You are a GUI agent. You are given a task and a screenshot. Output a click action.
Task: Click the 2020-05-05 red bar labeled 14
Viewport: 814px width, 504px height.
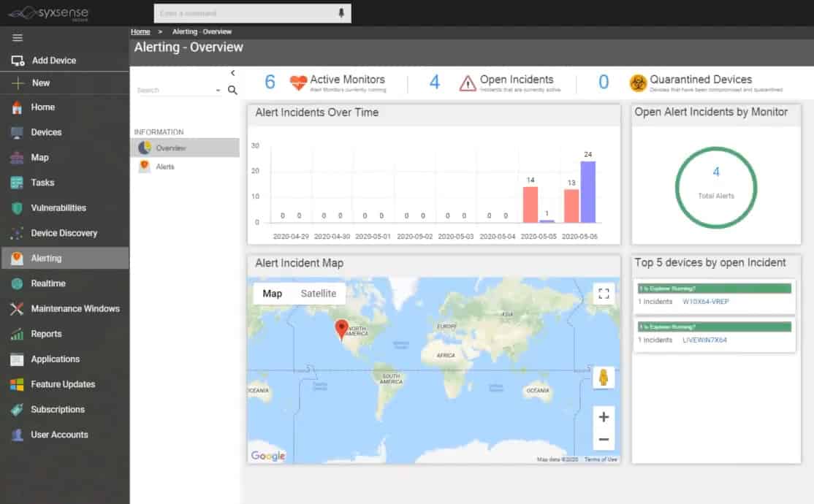[530, 205]
